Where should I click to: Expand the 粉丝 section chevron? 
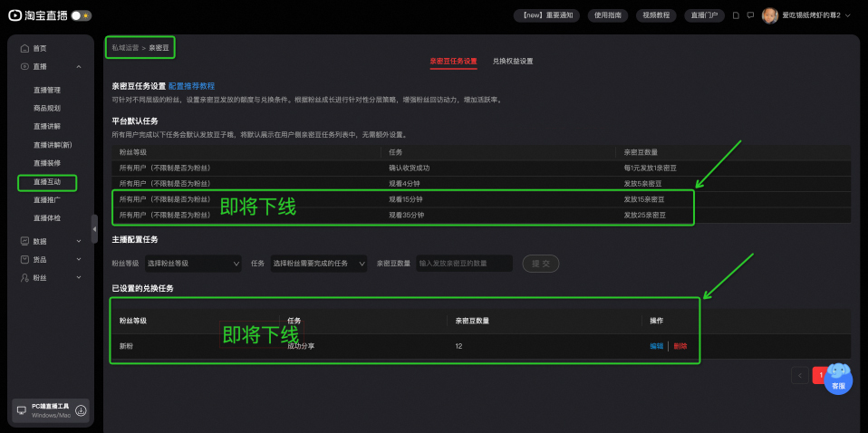coord(79,277)
